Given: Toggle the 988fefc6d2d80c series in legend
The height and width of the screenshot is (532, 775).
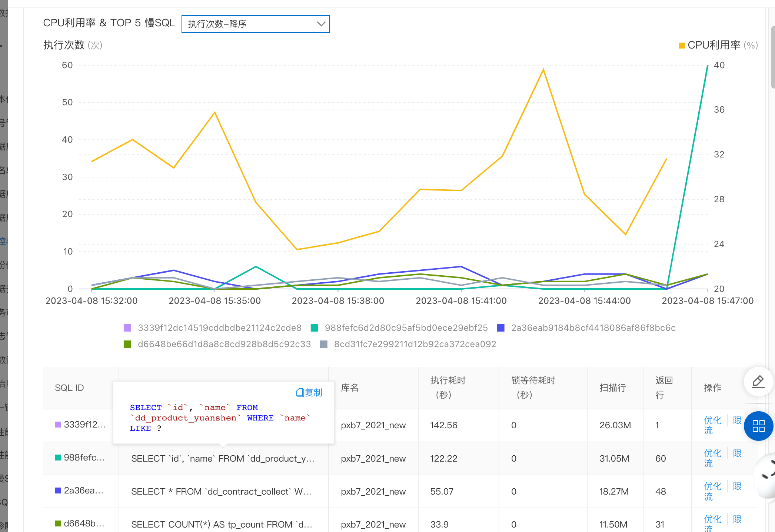Looking at the screenshot, I should point(406,328).
